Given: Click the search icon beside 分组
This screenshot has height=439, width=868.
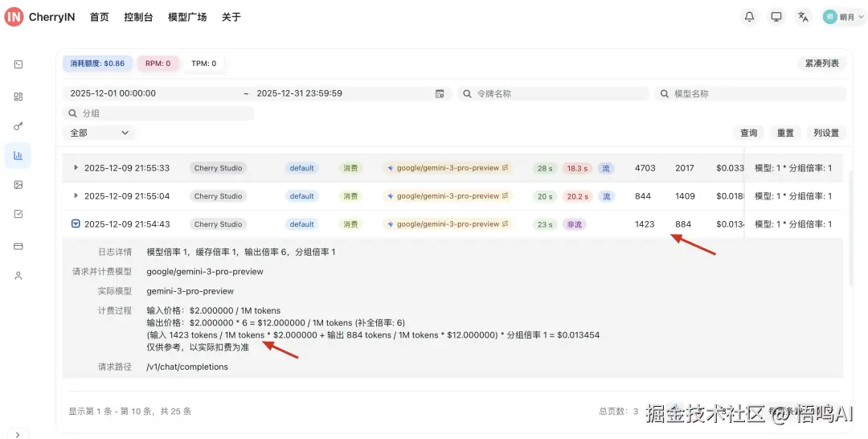Looking at the screenshot, I should [72, 113].
